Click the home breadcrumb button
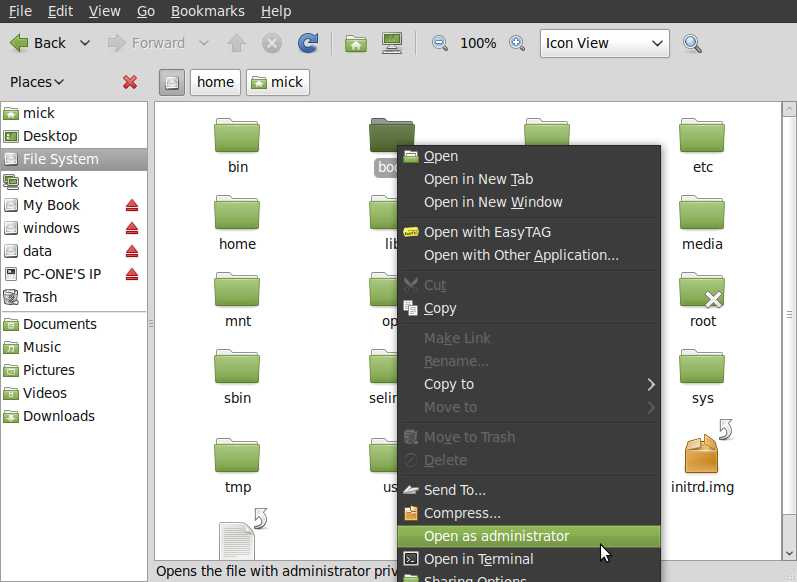 [216, 82]
